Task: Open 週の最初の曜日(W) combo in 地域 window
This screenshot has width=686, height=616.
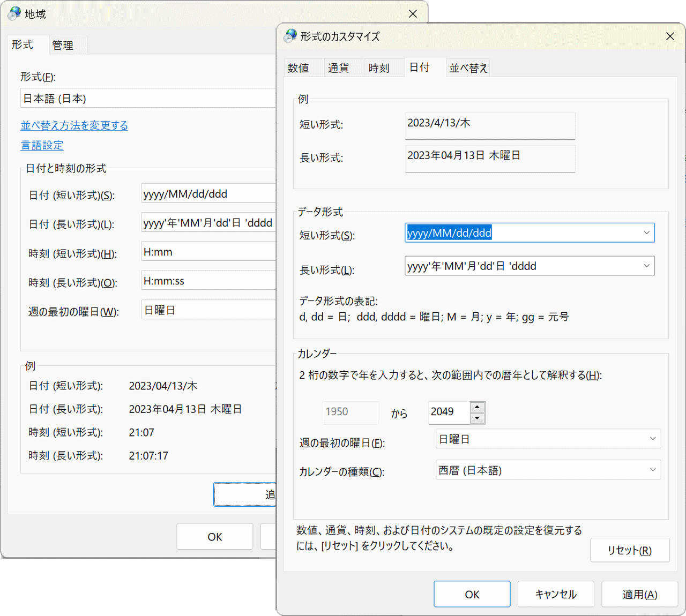Action: tap(209, 310)
